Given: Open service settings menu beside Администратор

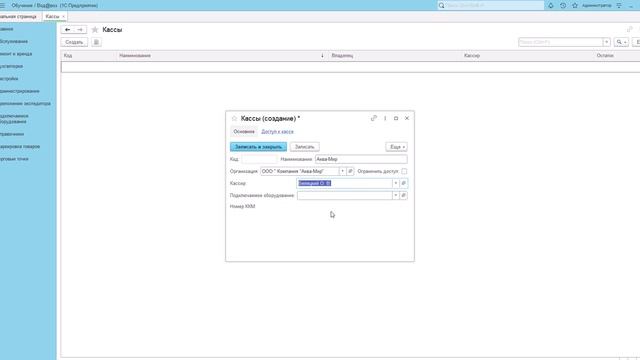Looking at the screenshot, I should click(619, 5).
